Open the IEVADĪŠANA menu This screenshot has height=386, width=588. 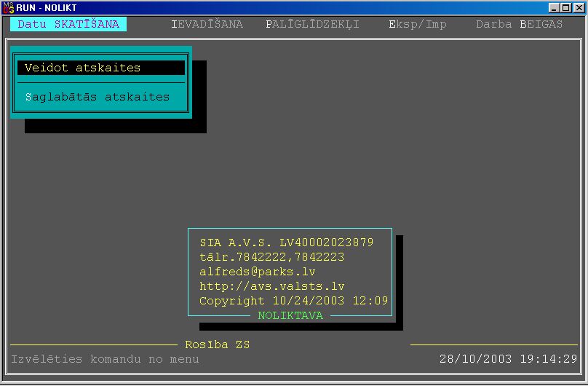(x=207, y=24)
